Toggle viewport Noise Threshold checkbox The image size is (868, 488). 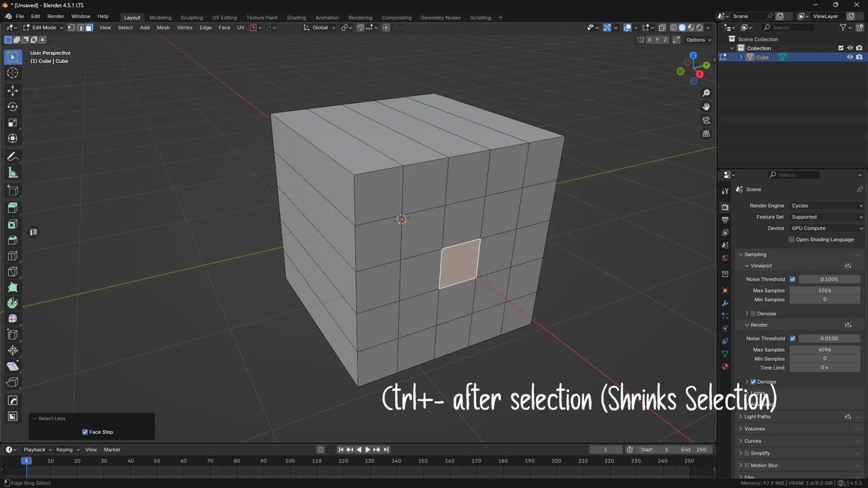(793, 279)
